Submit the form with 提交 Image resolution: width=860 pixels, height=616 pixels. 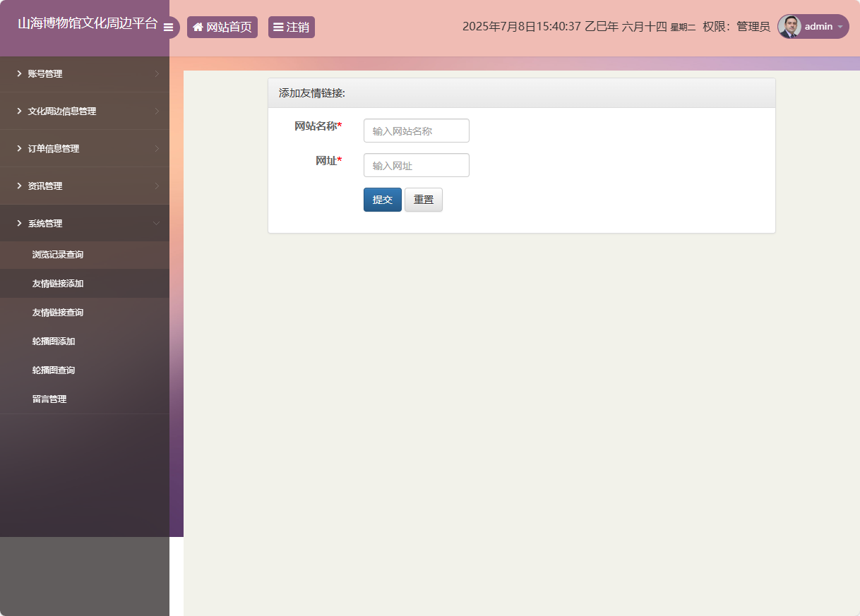383,200
